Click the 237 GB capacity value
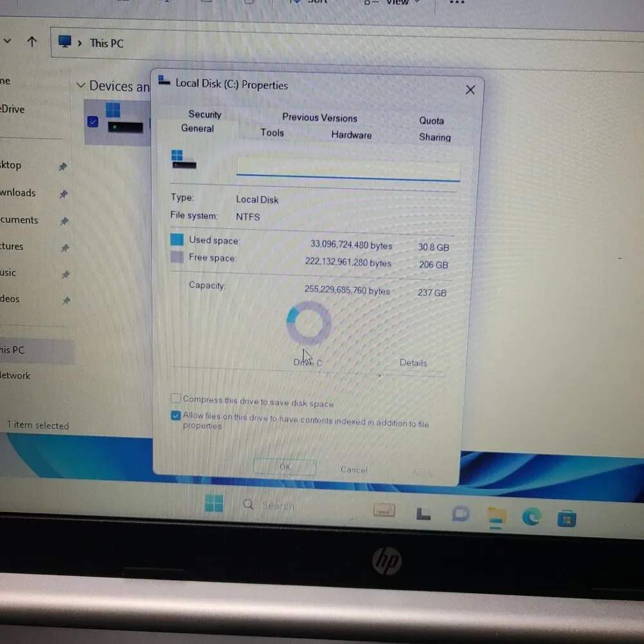The image size is (644, 644). coord(431,292)
